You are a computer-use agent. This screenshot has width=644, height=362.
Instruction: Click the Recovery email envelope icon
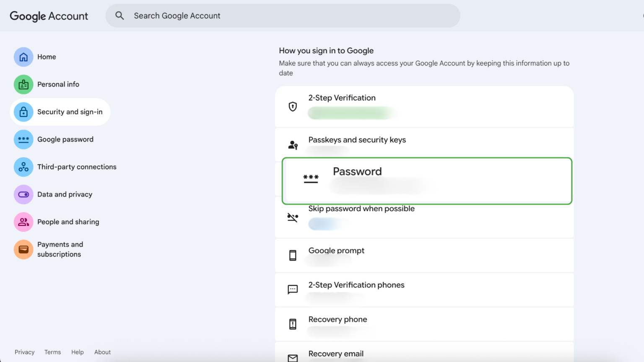pyautogui.click(x=293, y=358)
